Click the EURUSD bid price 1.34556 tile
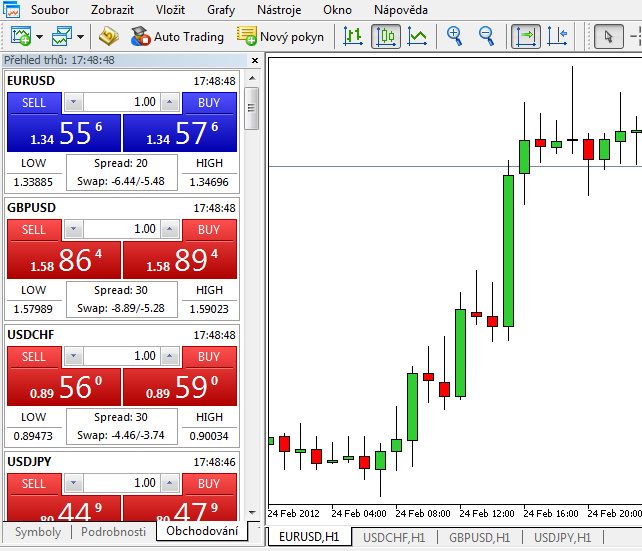 pos(64,133)
